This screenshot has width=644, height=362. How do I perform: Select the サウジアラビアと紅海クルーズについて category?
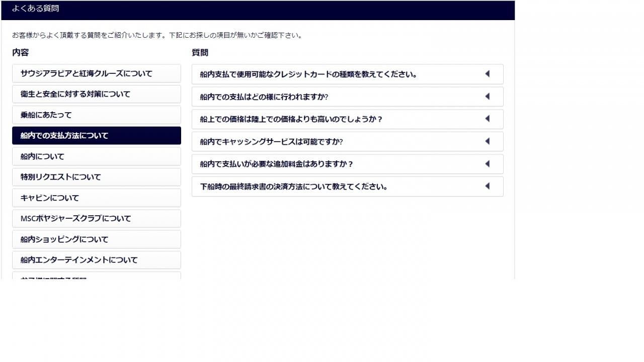[97, 73]
